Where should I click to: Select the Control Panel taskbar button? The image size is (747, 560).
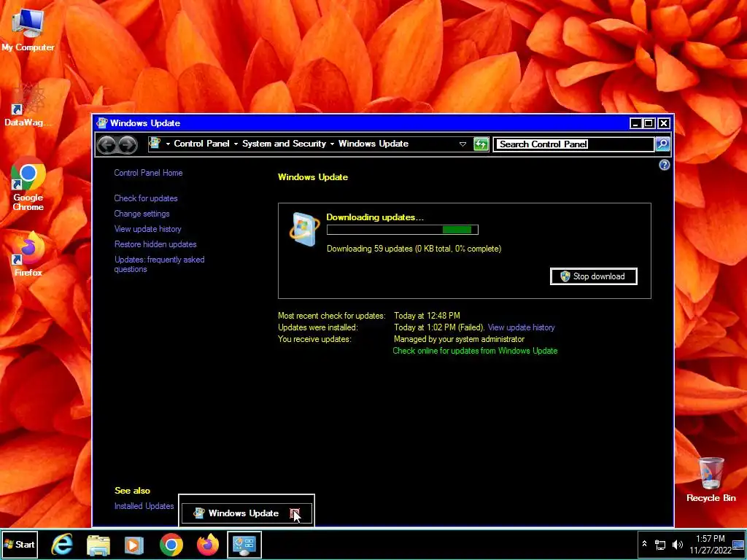(244, 545)
